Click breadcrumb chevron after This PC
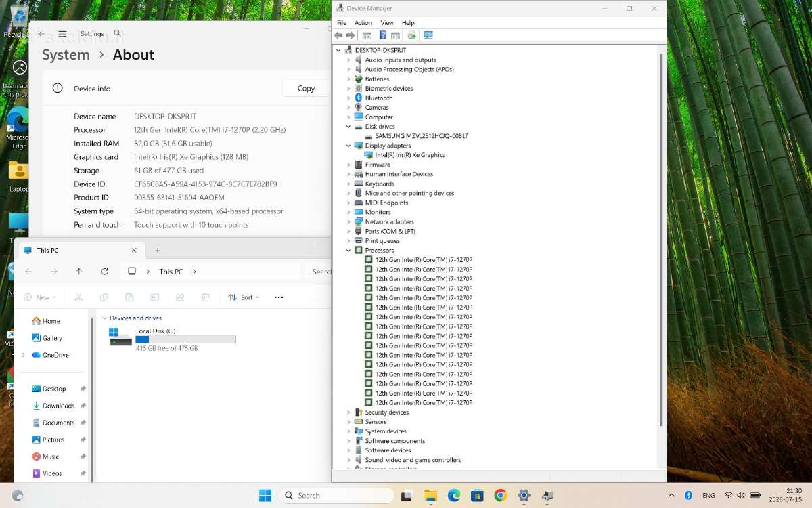Viewport: 812px width, 508px height. 194,272
